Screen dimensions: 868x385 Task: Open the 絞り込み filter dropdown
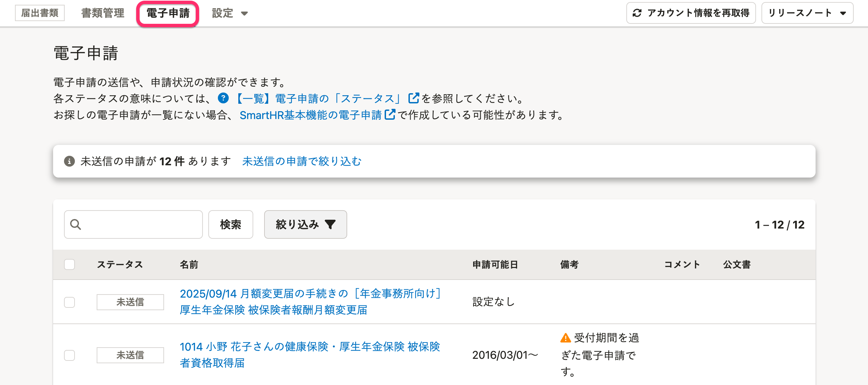(x=305, y=224)
